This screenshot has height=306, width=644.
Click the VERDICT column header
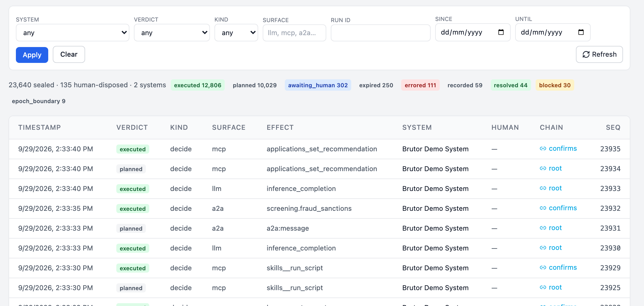pyautogui.click(x=132, y=127)
